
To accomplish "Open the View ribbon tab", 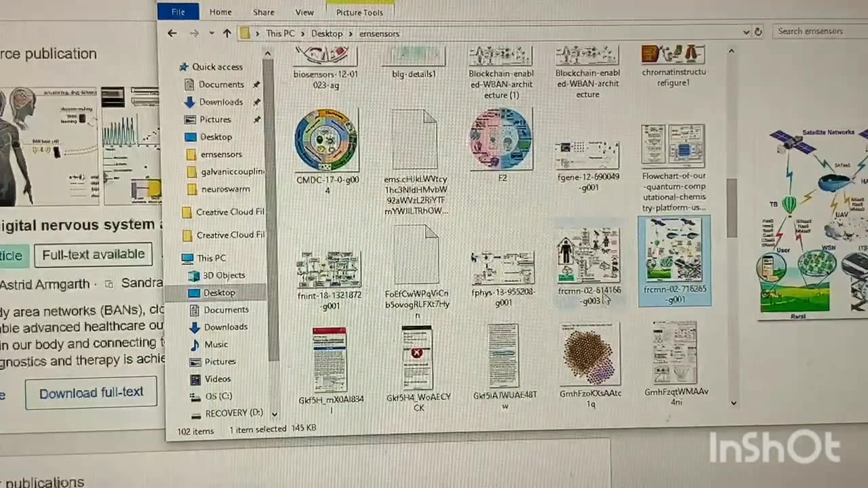I will tap(304, 12).
